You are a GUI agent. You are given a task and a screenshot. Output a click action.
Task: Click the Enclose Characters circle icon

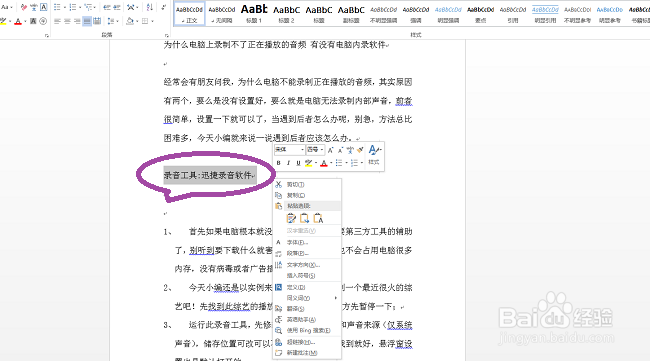(43, 21)
